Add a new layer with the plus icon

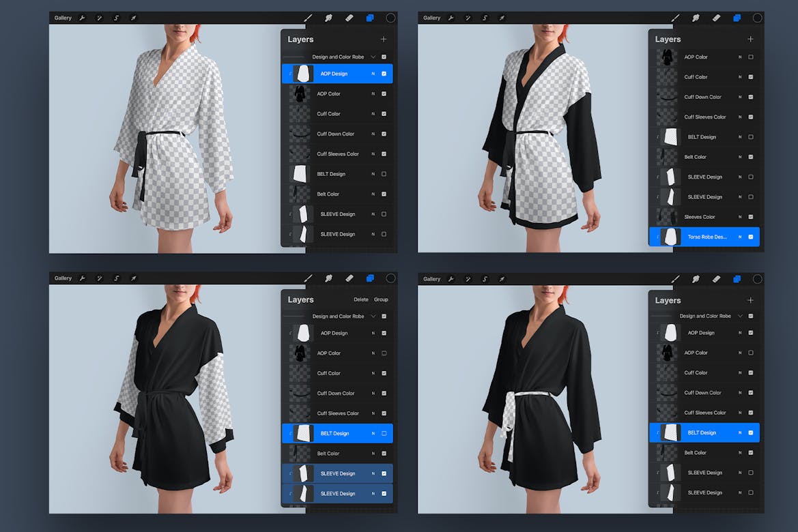pyautogui.click(x=383, y=39)
